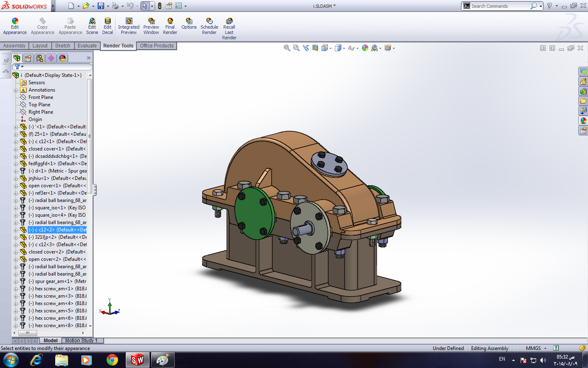This screenshot has height=368, width=588.
Task: Start the Integrated Preview render
Action: click(x=129, y=27)
